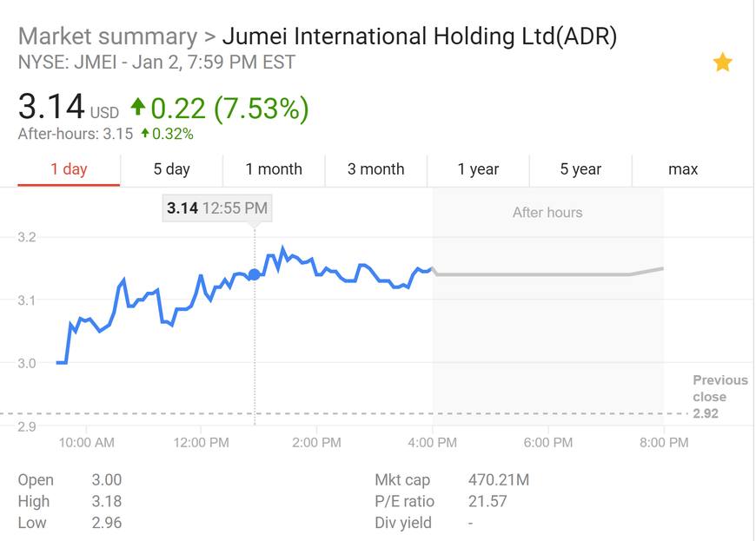756x541 pixels.
Task: Select the 1 day chart tab
Action: click(x=69, y=169)
